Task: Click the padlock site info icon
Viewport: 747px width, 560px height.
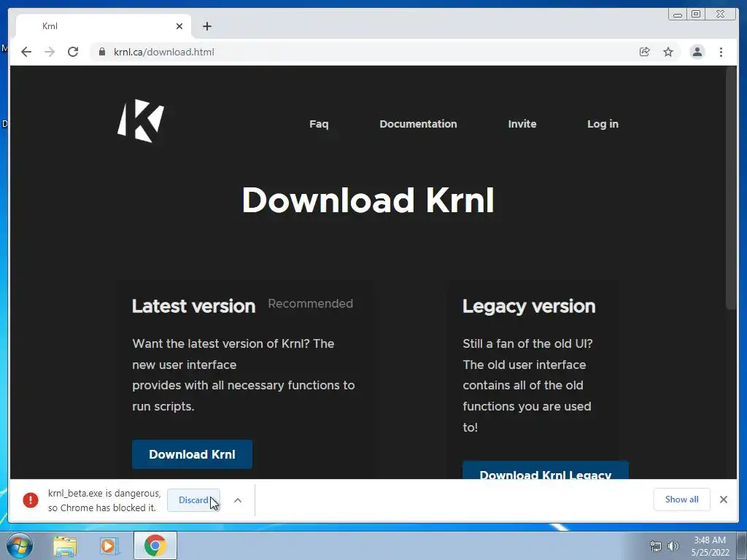Action: coord(102,52)
